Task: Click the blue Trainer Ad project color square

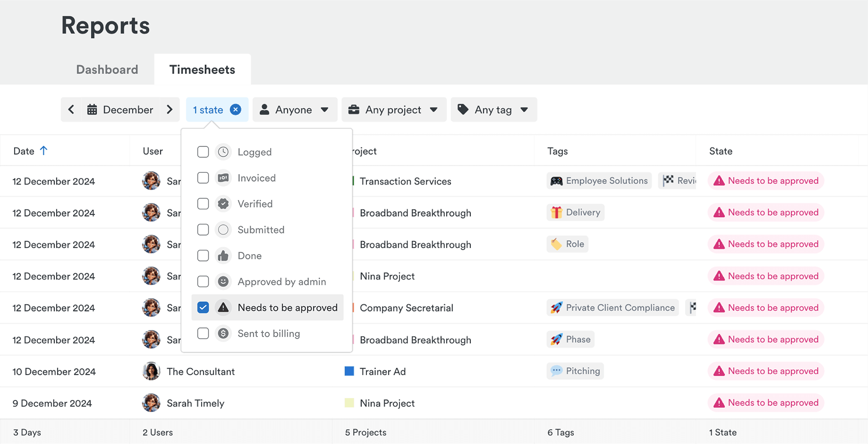Action: [349, 371]
